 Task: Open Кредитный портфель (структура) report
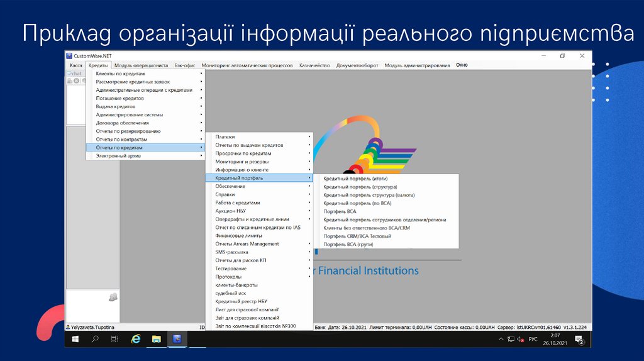point(386,187)
